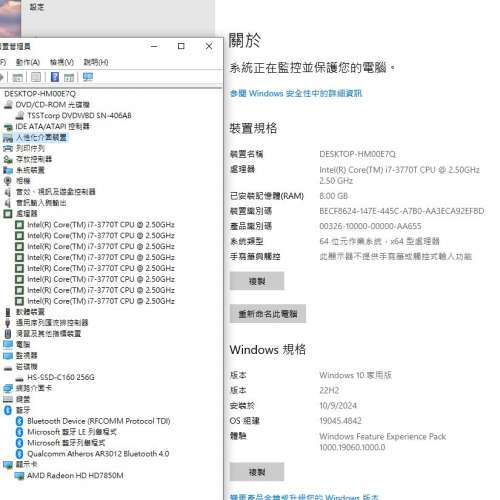Click the show/hide console tree toolbar icon
500x500 pixels.
point(17,77)
